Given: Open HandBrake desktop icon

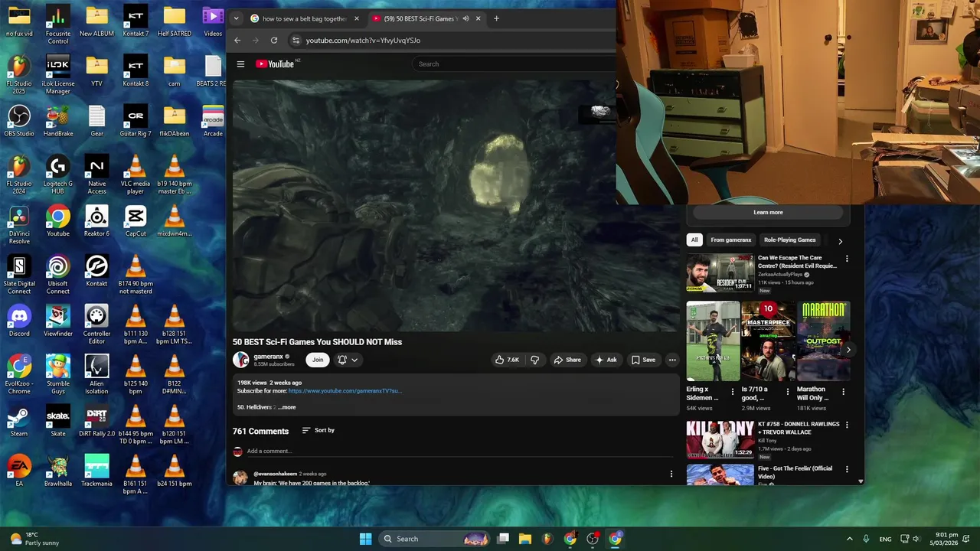Looking at the screenshot, I should (58, 121).
